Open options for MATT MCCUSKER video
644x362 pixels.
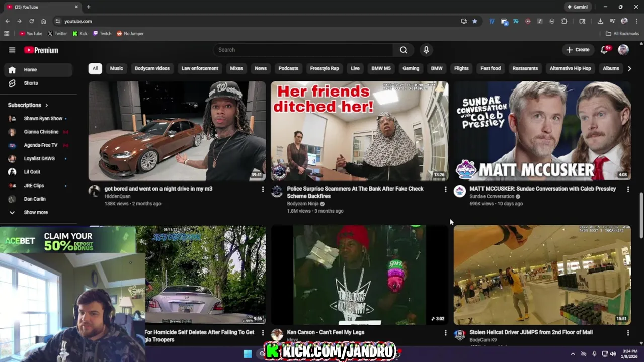[x=628, y=189]
